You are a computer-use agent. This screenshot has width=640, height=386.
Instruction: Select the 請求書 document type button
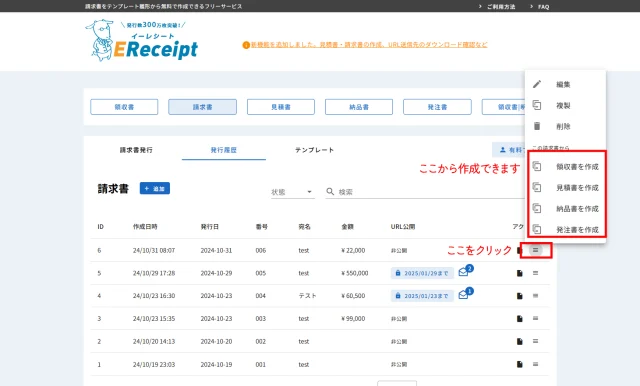point(202,107)
